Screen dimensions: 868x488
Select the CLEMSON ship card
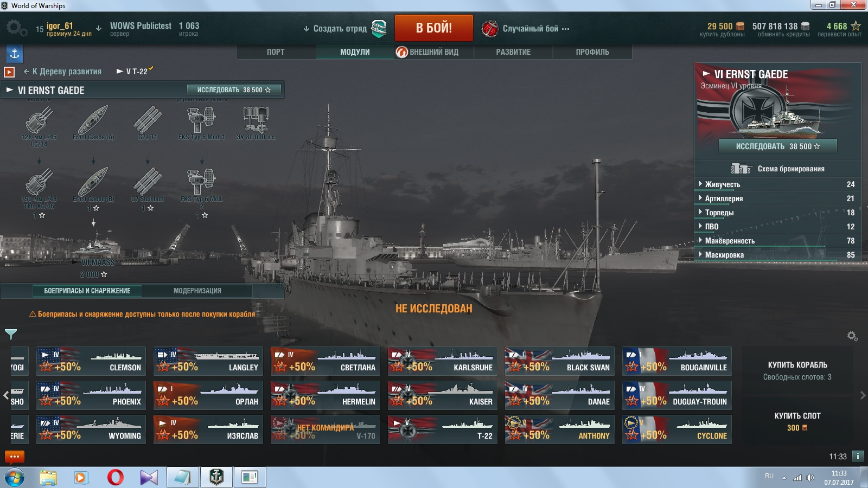pos(91,361)
